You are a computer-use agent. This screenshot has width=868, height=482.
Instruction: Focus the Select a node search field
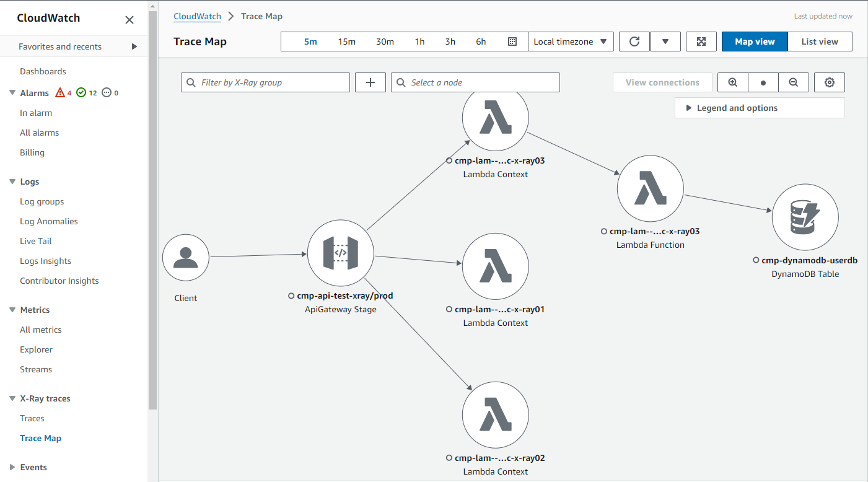pos(475,82)
